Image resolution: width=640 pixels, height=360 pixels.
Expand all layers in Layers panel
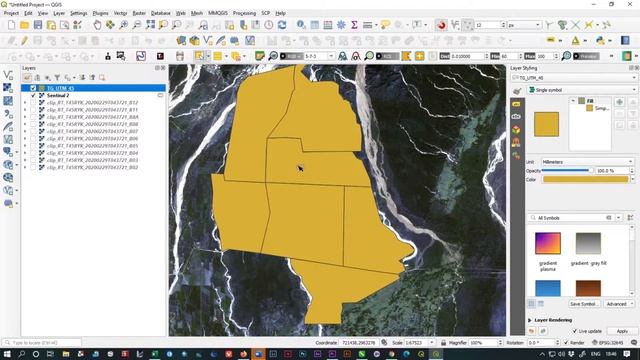pos(82,78)
